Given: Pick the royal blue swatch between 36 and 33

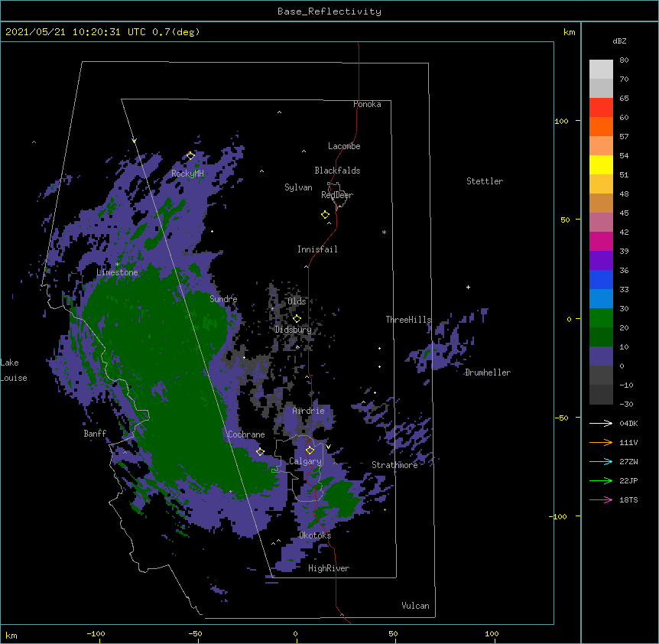Looking at the screenshot, I should click(601, 279).
